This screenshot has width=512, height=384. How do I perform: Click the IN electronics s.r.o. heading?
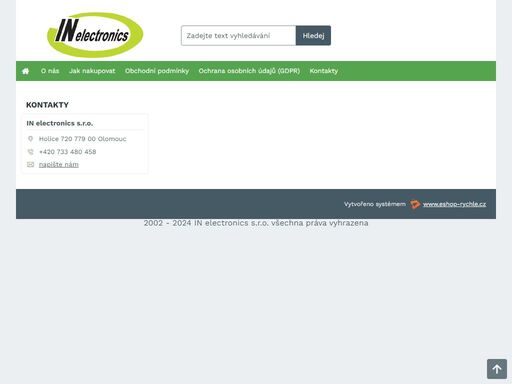60,123
